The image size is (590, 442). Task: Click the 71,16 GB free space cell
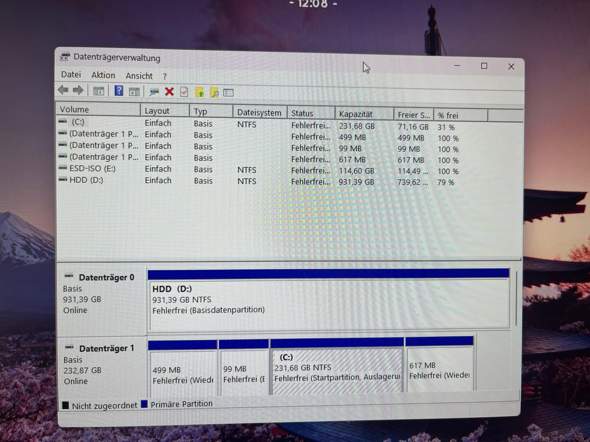click(x=413, y=127)
